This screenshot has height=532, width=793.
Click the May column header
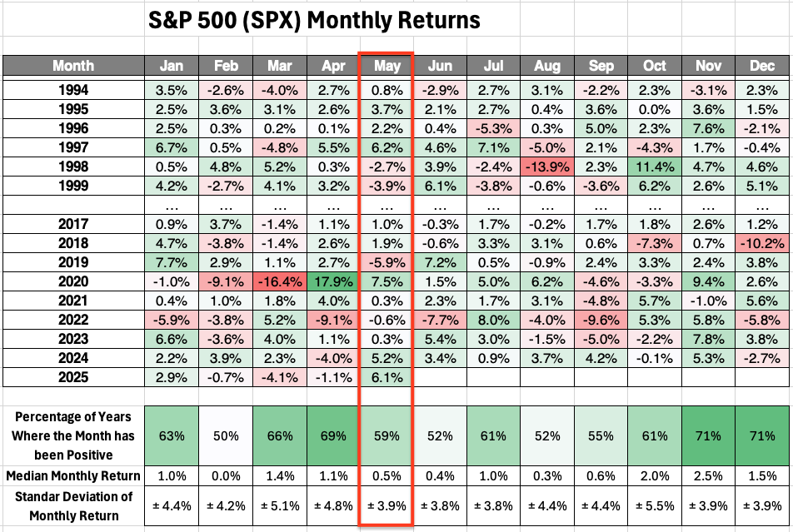click(386, 66)
